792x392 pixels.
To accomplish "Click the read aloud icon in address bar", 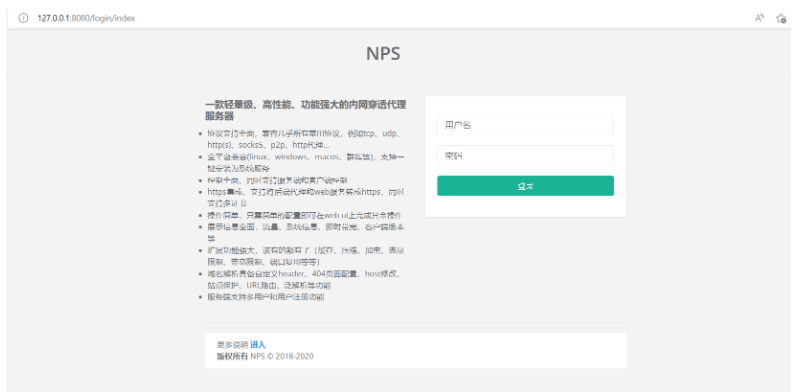I will (x=759, y=18).
